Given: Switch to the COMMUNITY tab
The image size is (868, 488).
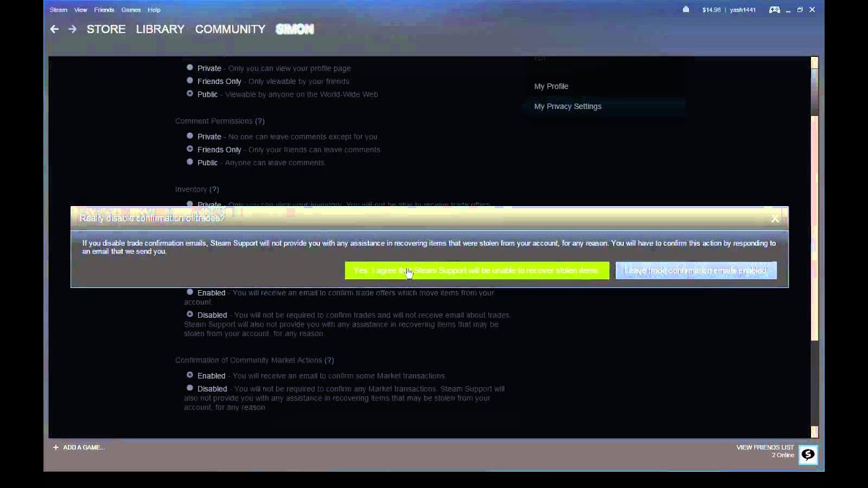Looking at the screenshot, I should coord(230,29).
